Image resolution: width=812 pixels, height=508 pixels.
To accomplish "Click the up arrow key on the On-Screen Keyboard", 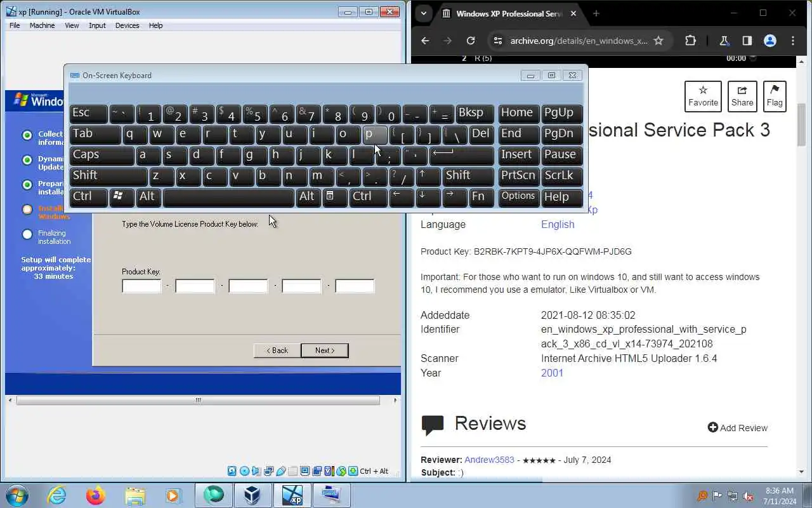I will pyautogui.click(x=428, y=176).
